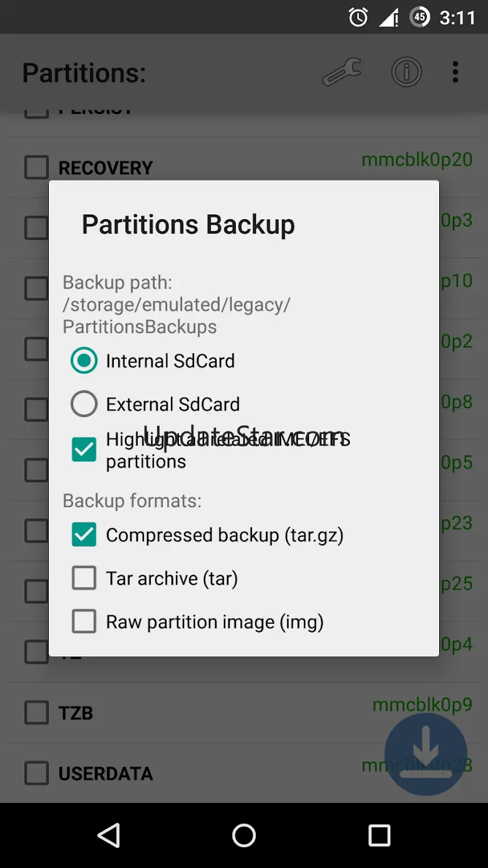The width and height of the screenshot is (488, 868).
Task: Tap the blue backup download button
Action: (x=425, y=754)
